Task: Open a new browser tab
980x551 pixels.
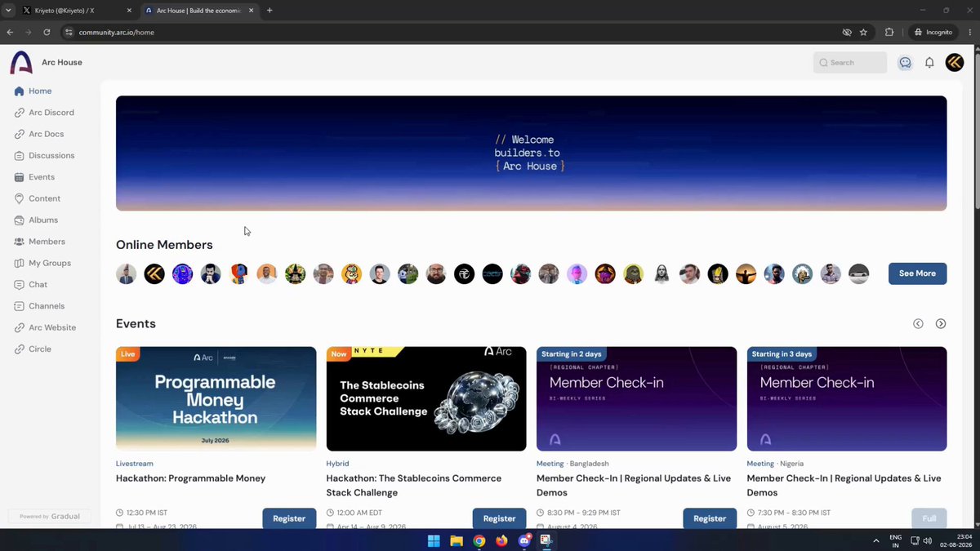Action: point(269,11)
